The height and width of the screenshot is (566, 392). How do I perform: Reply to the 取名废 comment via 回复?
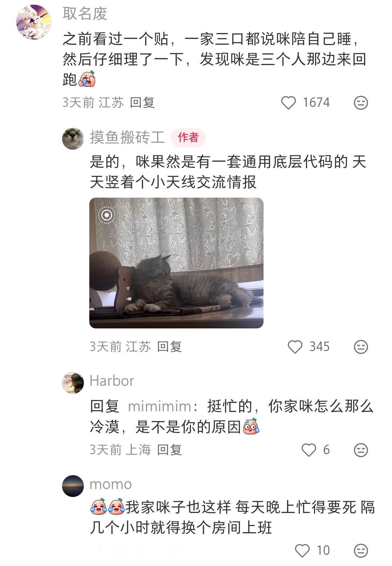[142, 103]
